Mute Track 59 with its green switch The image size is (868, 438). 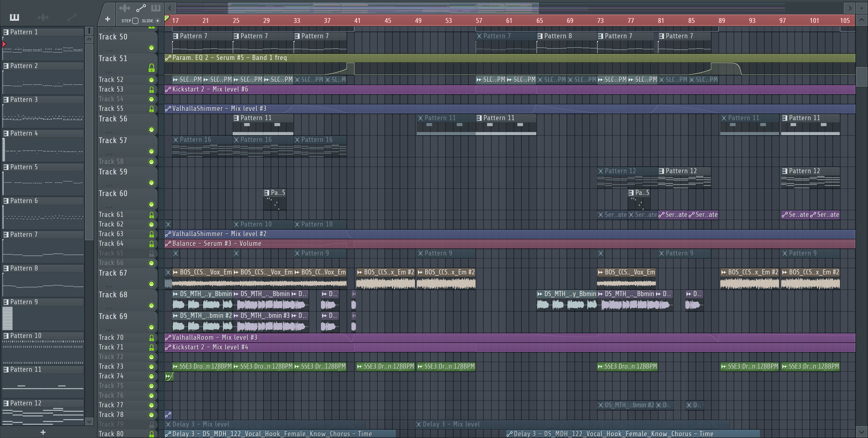click(152, 183)
